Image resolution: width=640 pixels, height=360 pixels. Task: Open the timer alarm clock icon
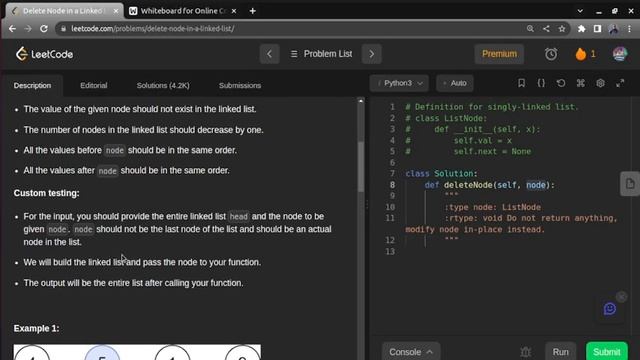(x=551, y=54)
